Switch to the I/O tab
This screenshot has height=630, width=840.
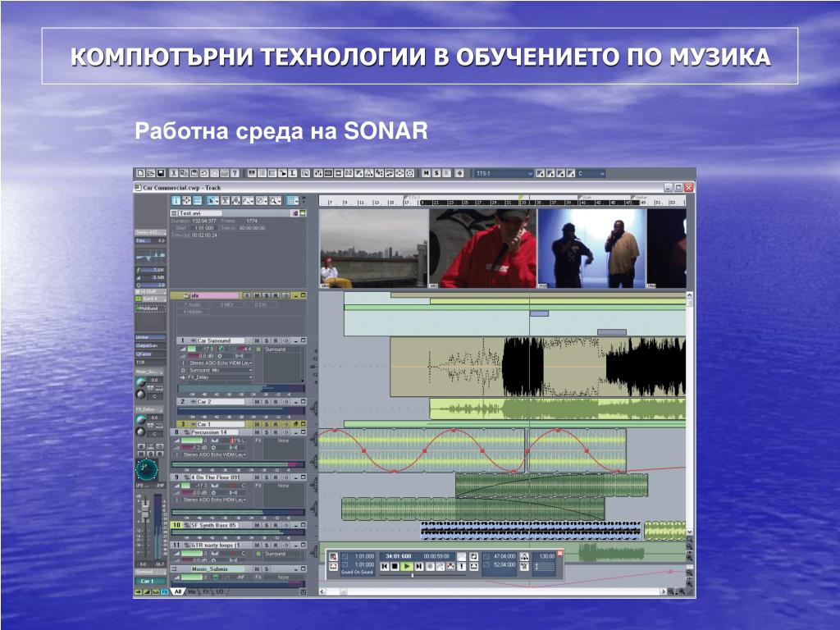pyautogui.click(x=220, y=592)
